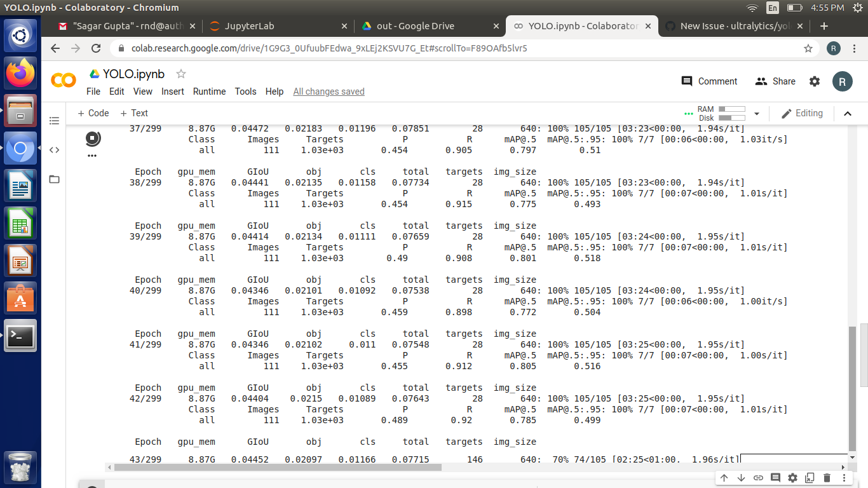Open the table of contents sidebar icon

point(54,121)
